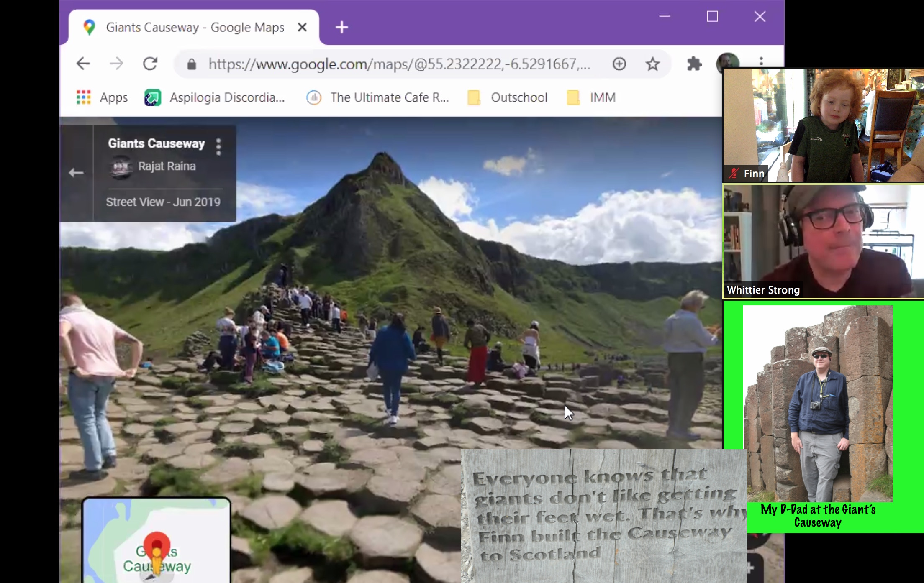Screen dimensions: 924x583
Task: Click the lock site-info icon
Action: 192,64
